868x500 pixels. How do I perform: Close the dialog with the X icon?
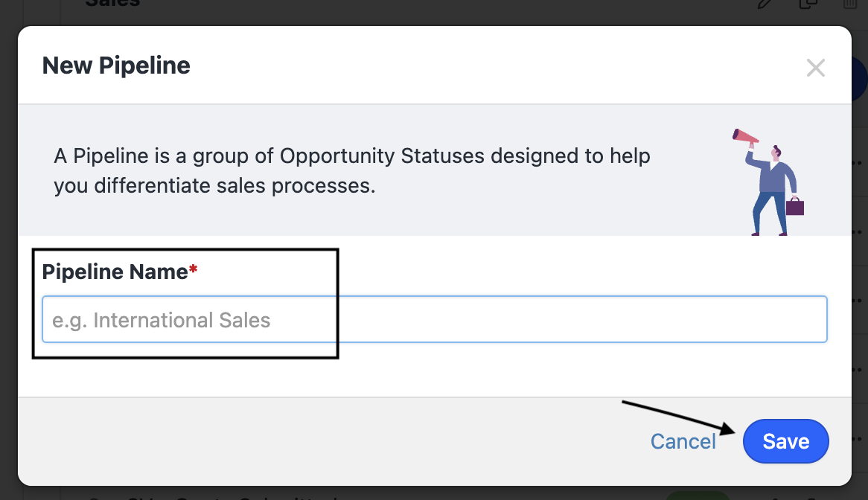tap(816, 68)
